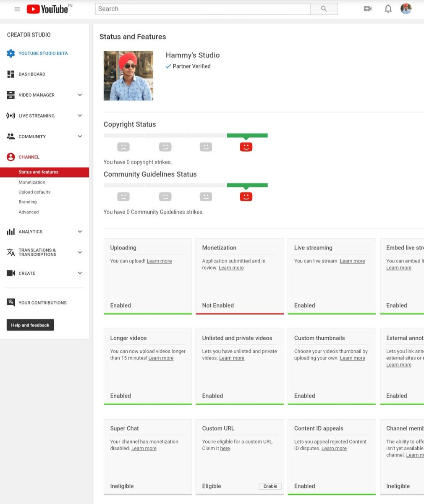The width and height of the screenshot is (424, 504).
Task: Click Learn more in Super Chat card
Action: pyautogui.click(x=144, y=449)
